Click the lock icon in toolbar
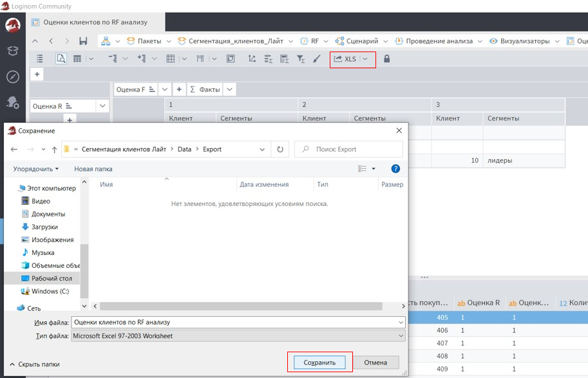This screenshot has width=588, height=378. point(386,59)
